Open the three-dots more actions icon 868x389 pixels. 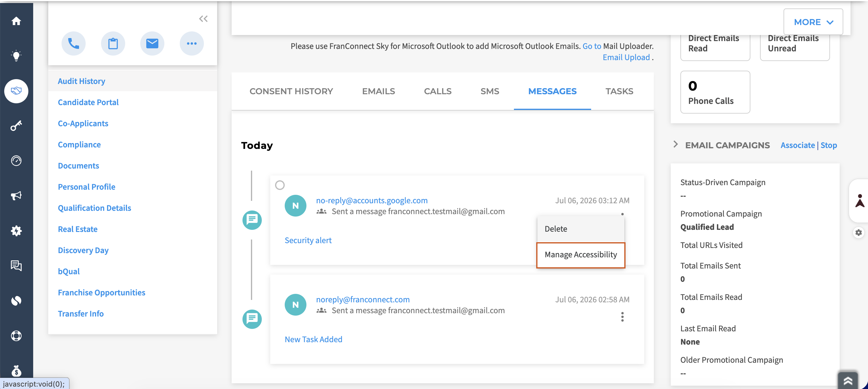click(192, 43)
